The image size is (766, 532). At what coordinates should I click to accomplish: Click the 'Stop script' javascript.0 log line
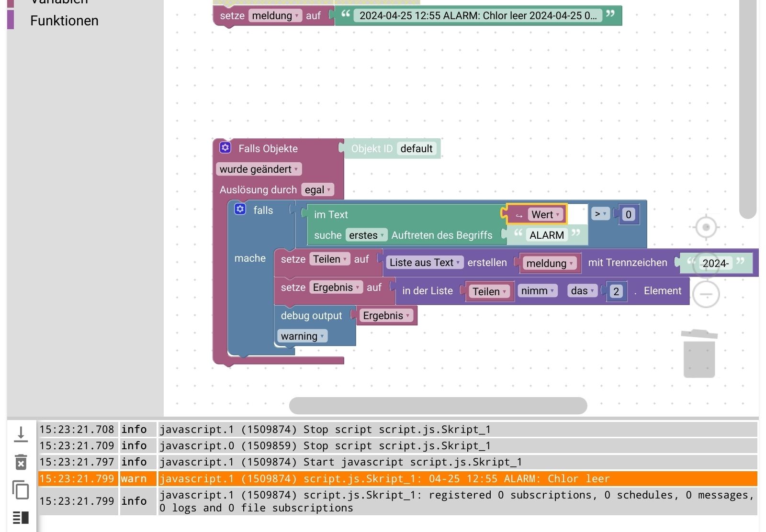pos(457,446)
